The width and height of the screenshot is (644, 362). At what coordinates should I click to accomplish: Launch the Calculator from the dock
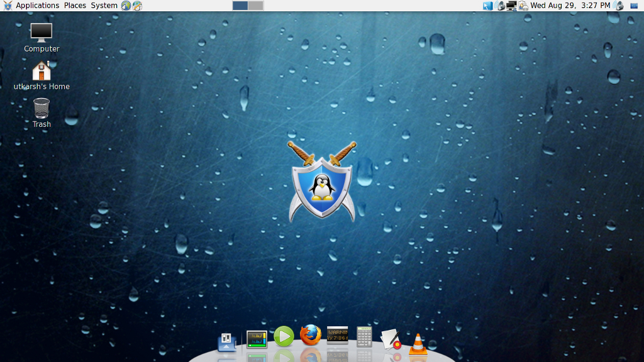[x=364, y=337]
